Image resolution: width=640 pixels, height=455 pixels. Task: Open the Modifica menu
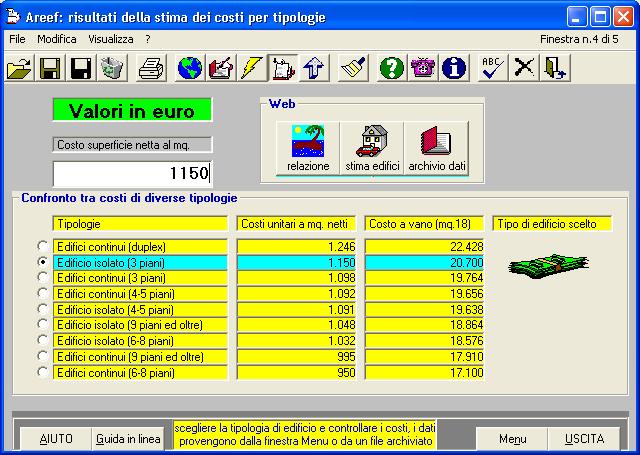click(56, 38)
